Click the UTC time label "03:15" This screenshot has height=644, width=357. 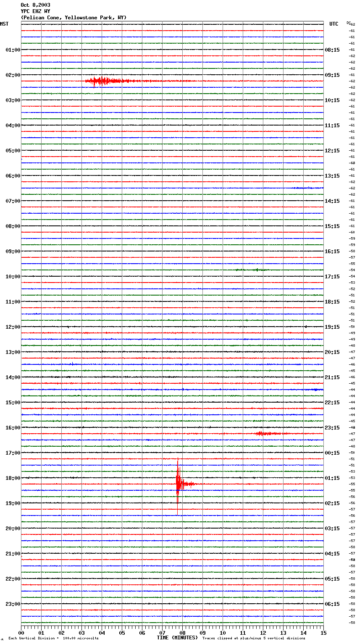pos(332,529)
